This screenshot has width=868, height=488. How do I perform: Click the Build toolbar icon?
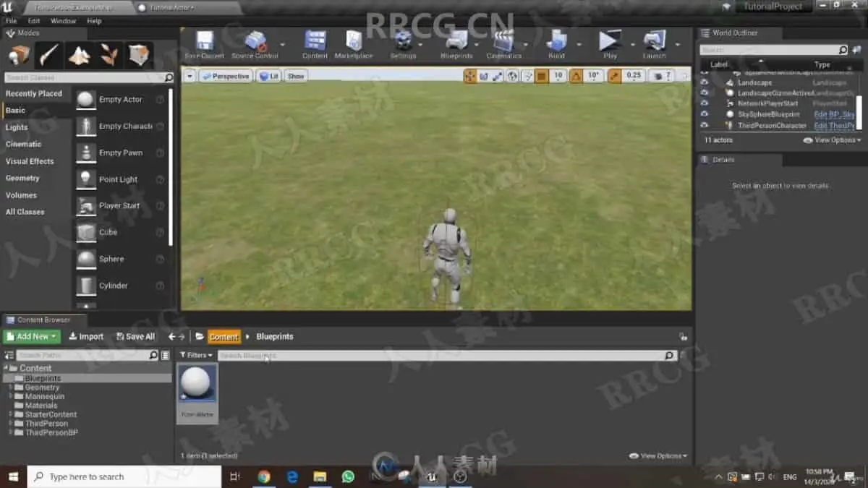point(556,45)
